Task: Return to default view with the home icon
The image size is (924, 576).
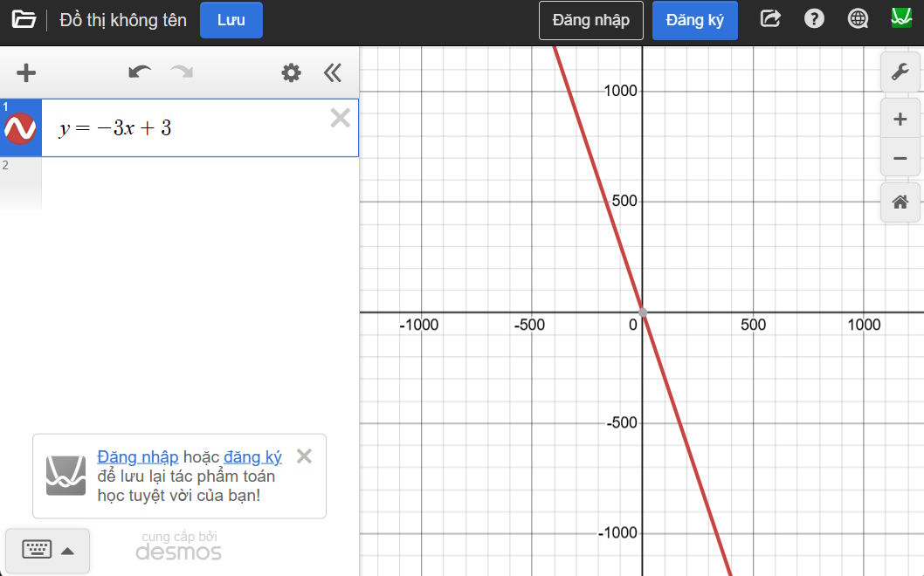Action: point(900,202)
